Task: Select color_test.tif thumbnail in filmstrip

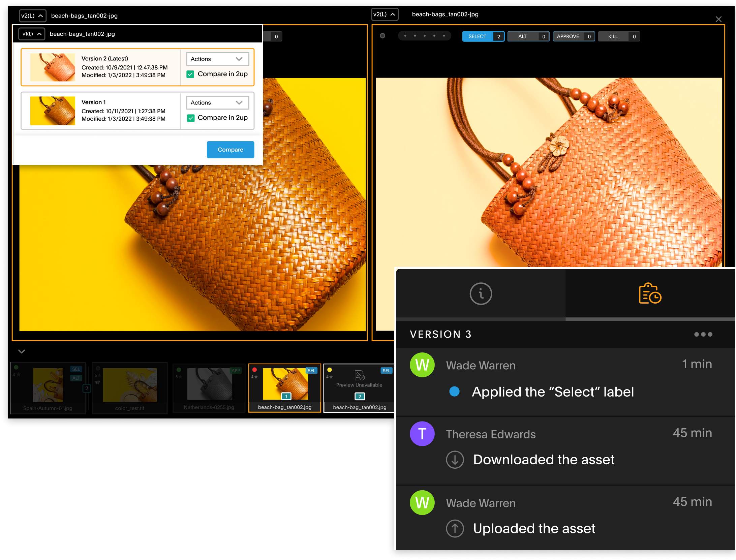Action: click(130, 385)
